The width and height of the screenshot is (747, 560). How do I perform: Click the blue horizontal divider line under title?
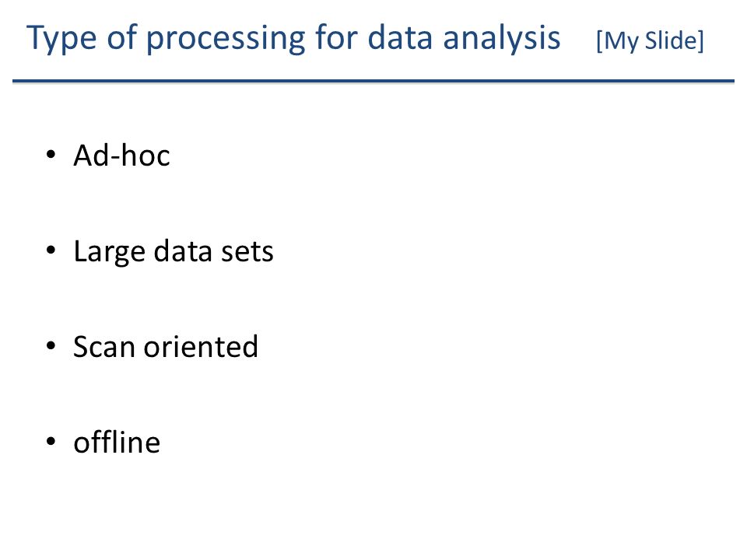click(x=373, y=82)
